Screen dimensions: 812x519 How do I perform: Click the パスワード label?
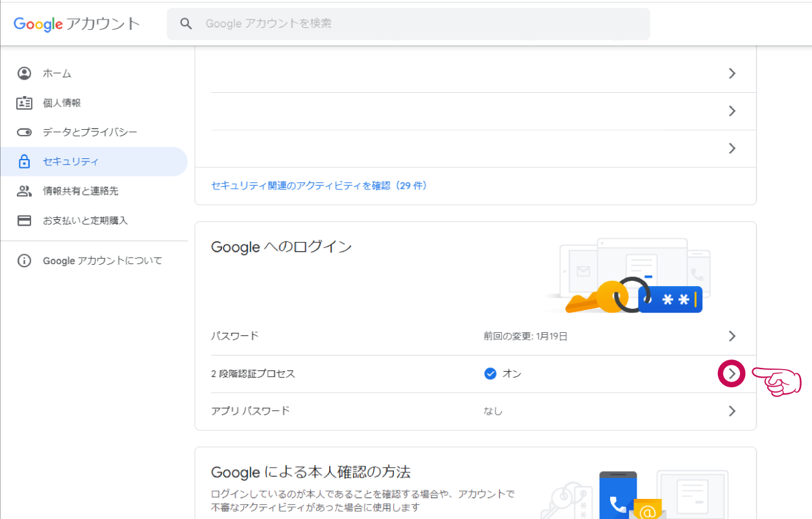point(235,336)
